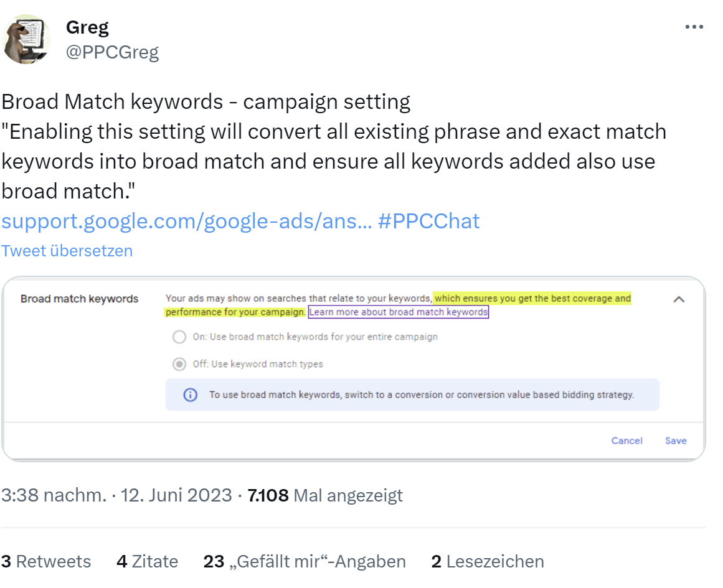This screenshot has width=723, height=588.
Task: Save the broad match keywords setting
Action: pyautogui.click(x=675, y=441)
